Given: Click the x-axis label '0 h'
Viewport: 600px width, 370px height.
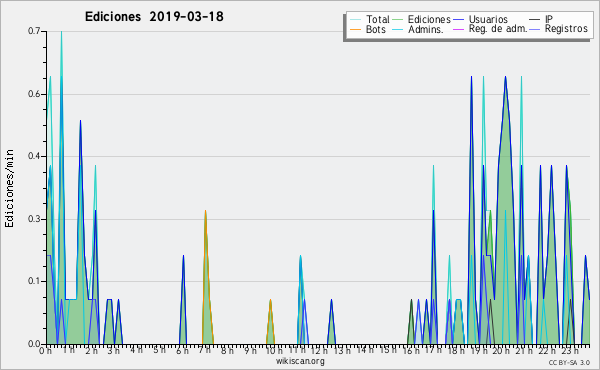Looking at the screenshot, I should 45,351.
